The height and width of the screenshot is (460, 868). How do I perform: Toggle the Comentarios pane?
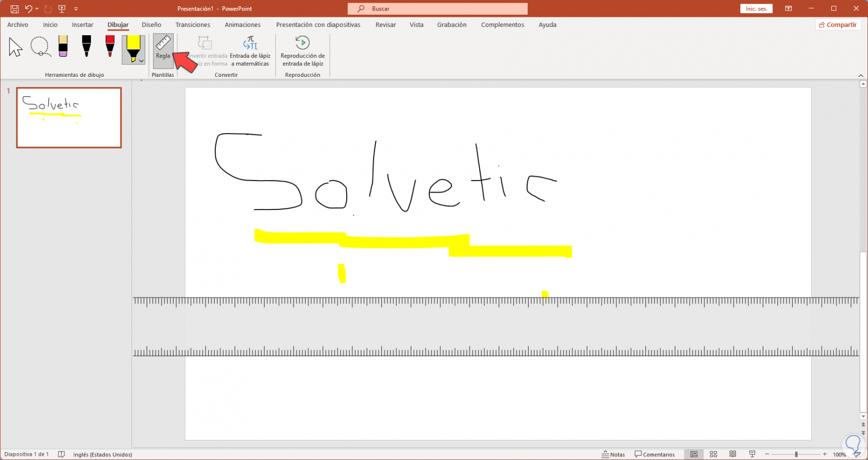tap(655, 455)
